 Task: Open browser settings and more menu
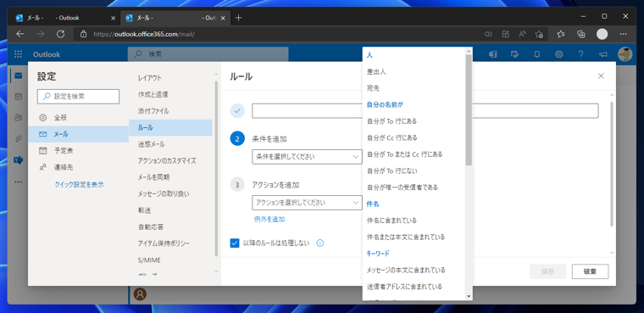[x=624, y=34]
